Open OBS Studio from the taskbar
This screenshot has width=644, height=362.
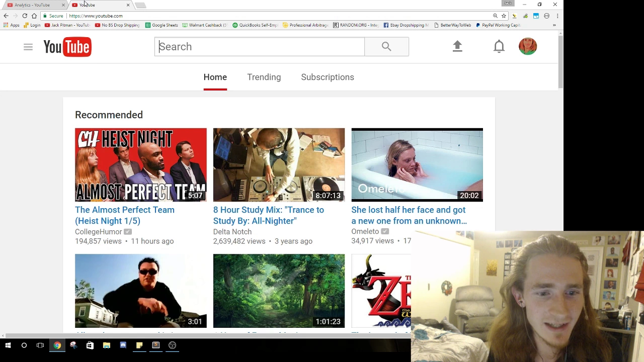[x=172, y=345]
